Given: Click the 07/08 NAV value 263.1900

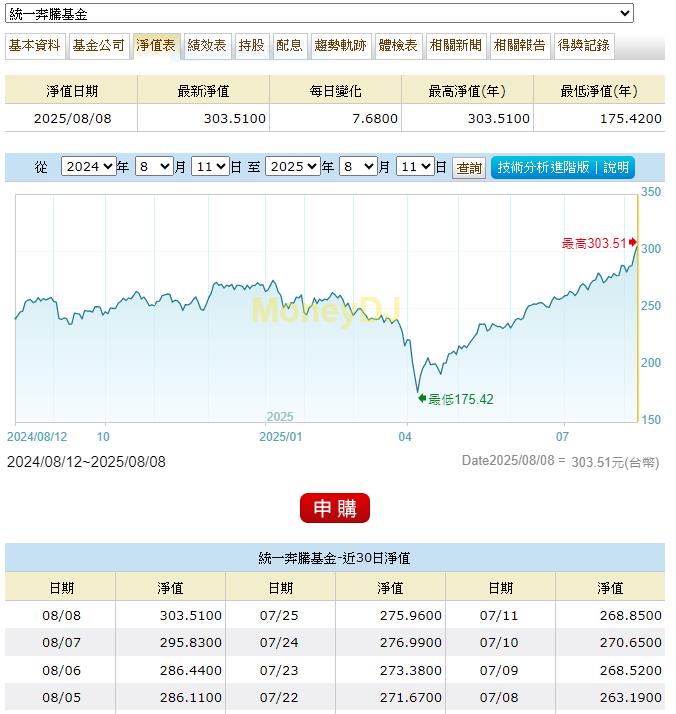Looking at the screenshot, I should (x=630, y=697).
